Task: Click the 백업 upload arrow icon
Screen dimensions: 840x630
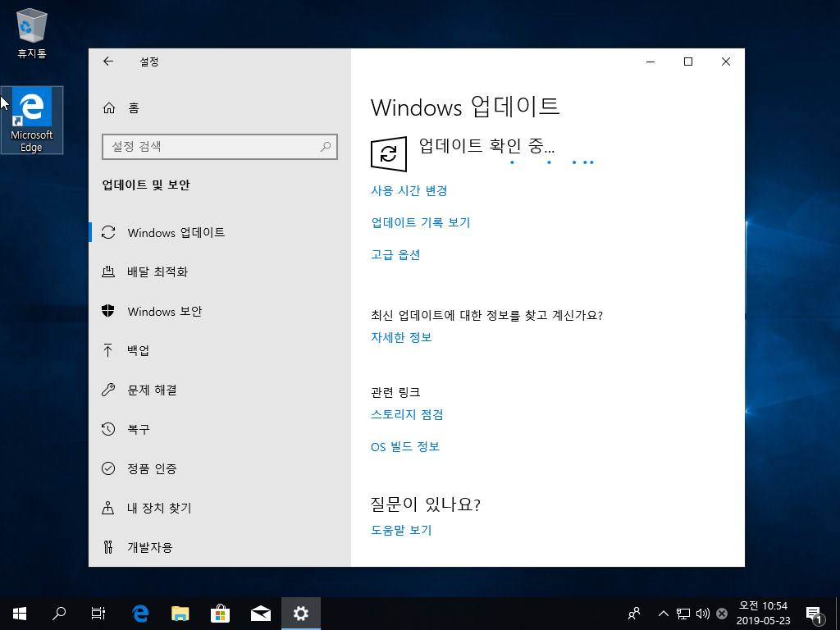Action: point(107,350)
